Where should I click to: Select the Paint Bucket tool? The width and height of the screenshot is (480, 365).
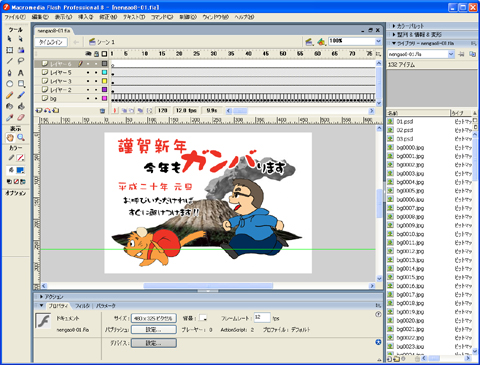coord(21,106)
